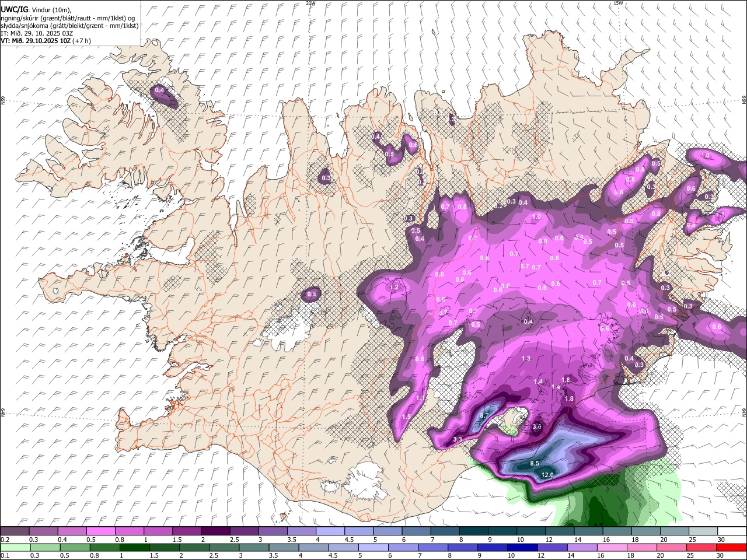The width and height of the screenshot is (747, 560).
Task: Select the 'slydda/snjókoma' legend description line
Action: pos(69,26)
